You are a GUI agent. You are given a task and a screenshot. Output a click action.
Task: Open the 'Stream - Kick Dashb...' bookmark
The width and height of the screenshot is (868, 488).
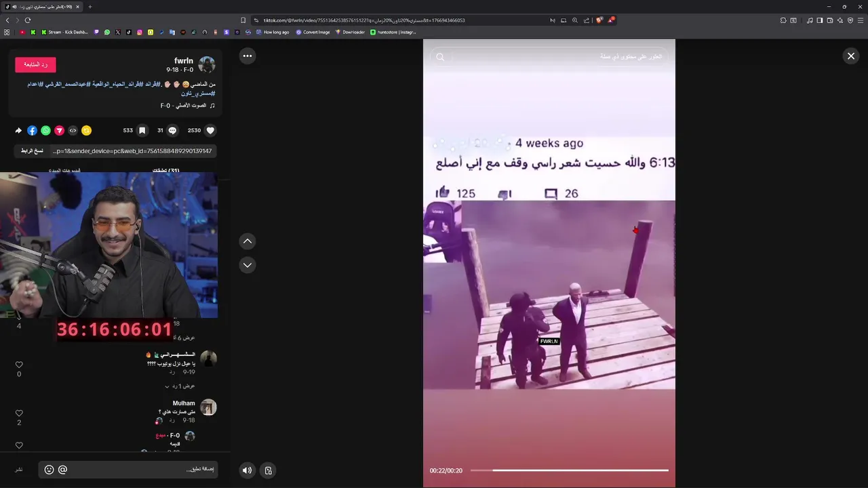pos(65,32)
